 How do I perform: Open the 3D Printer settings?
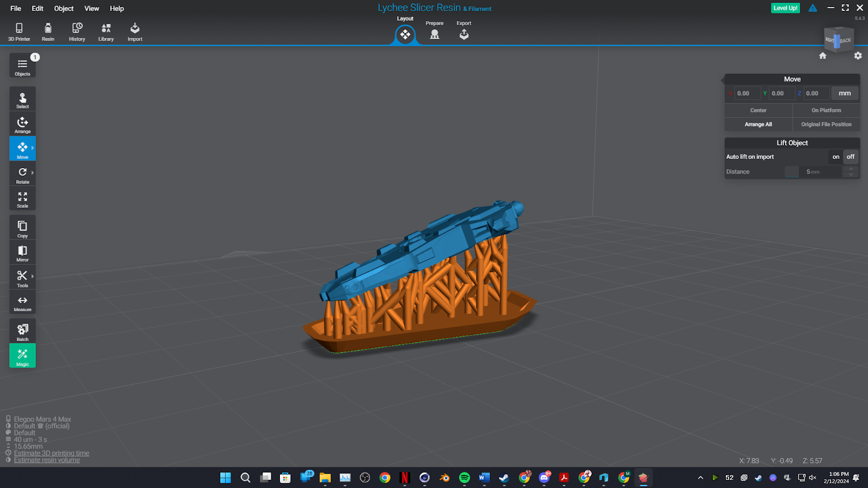tap(19, 32)
